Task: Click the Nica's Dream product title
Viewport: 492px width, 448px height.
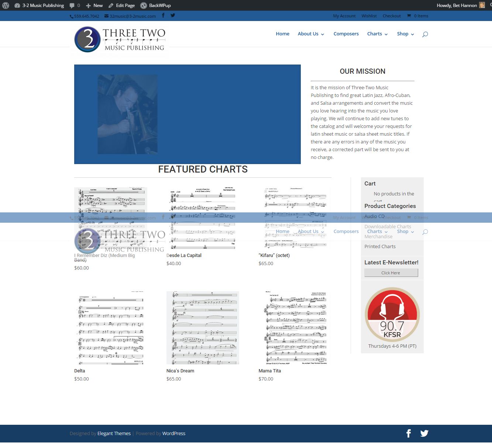Action: coord(180,371)
